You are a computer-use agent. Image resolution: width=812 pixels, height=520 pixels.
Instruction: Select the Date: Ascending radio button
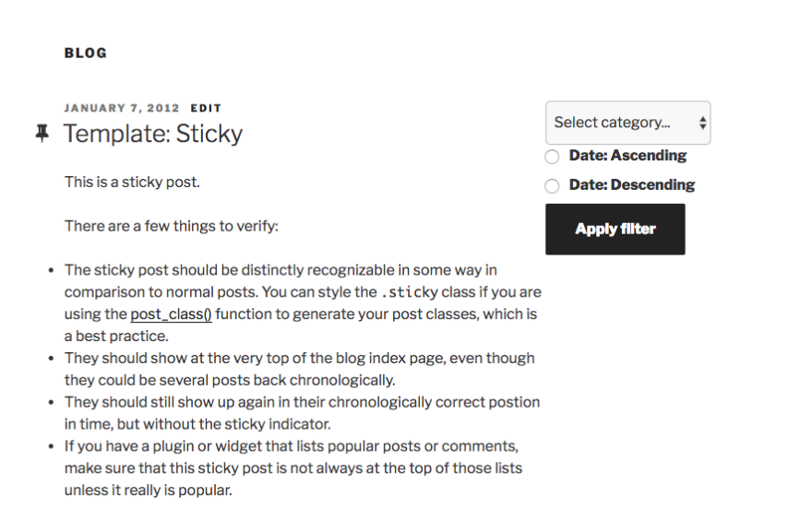point(552,157)
